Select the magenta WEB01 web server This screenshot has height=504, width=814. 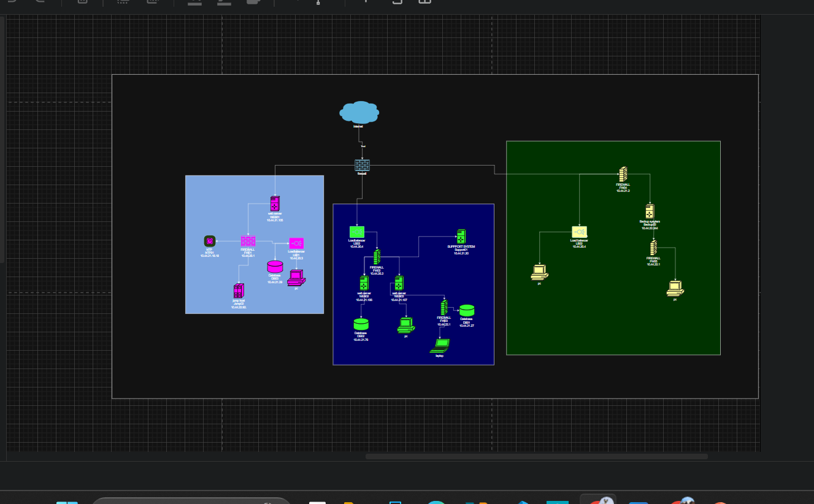pos(275,203)
